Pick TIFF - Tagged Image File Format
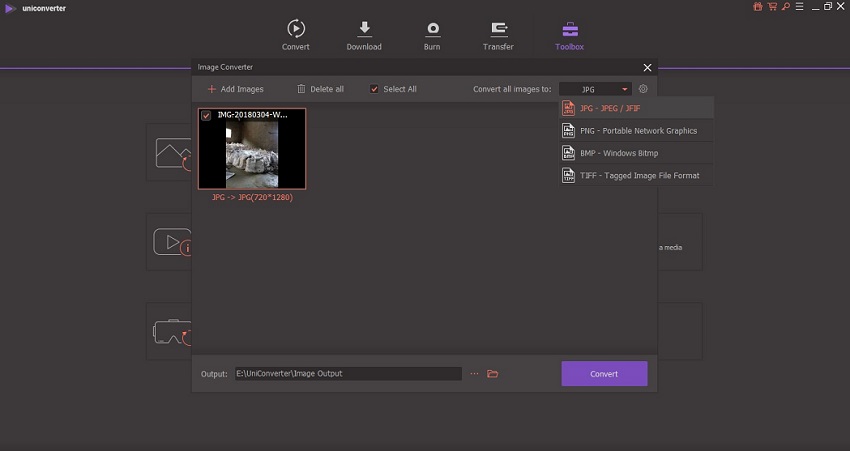The height and width of the screenshot is (451, 850). point(637,175)
